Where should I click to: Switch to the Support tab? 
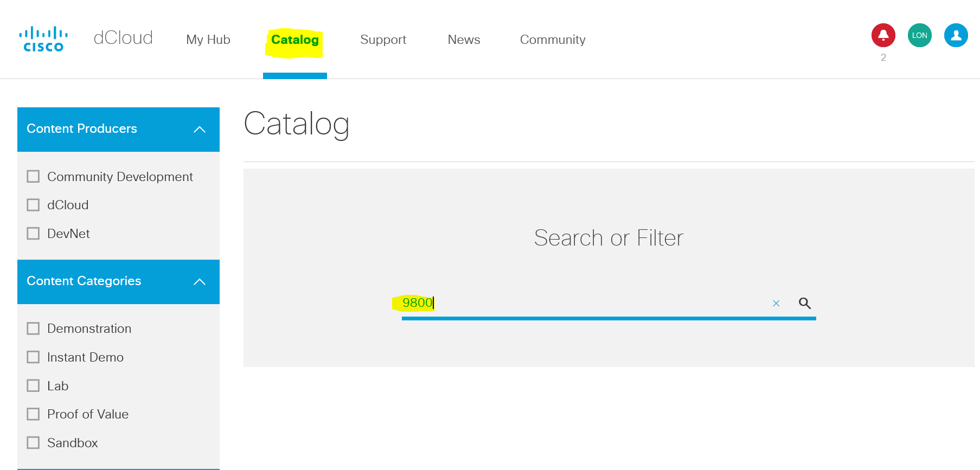(383, 40)
